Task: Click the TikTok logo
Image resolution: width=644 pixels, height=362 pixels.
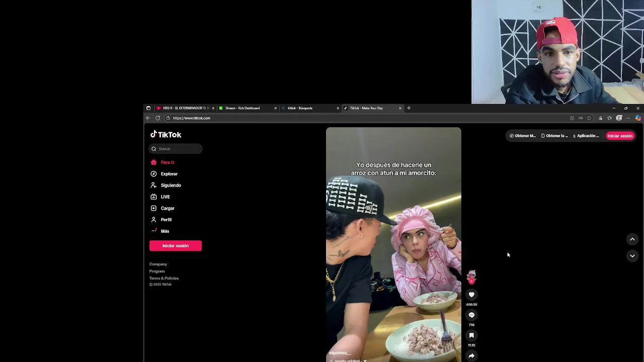Action: [x=166, y=135]
